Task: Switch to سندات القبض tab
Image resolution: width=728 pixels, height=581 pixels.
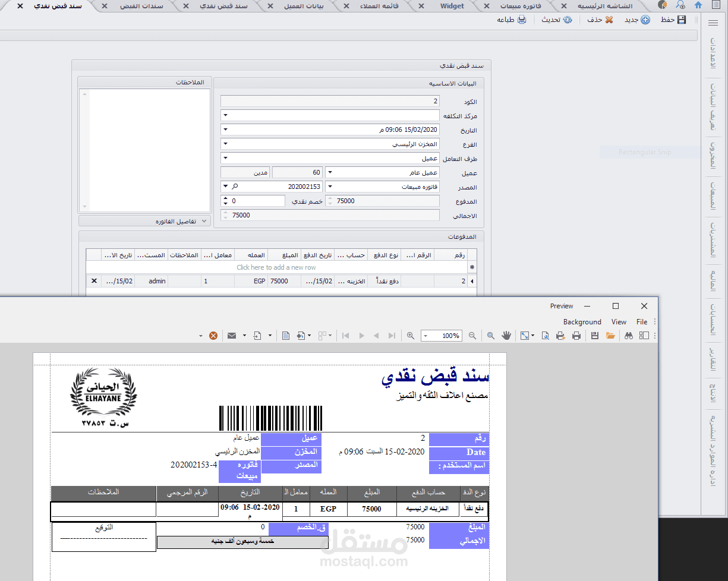Action: click(x=141, y=6)
